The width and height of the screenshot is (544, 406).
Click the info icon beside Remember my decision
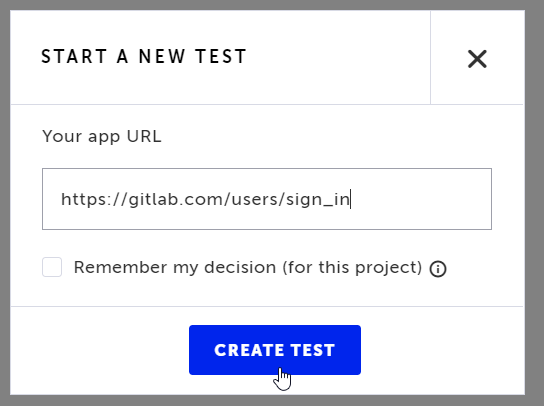point(438,269)
